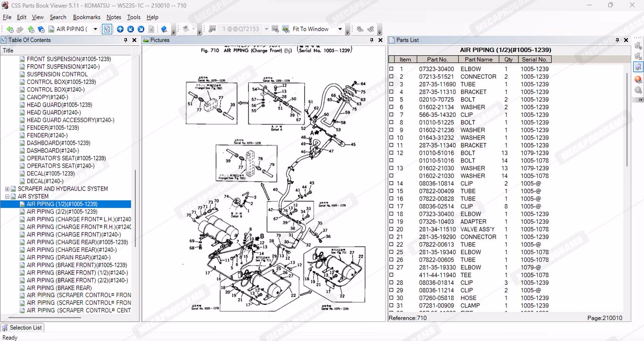Expand SCRAPER AND HYDRAULIC SYSTEM node

7,189
